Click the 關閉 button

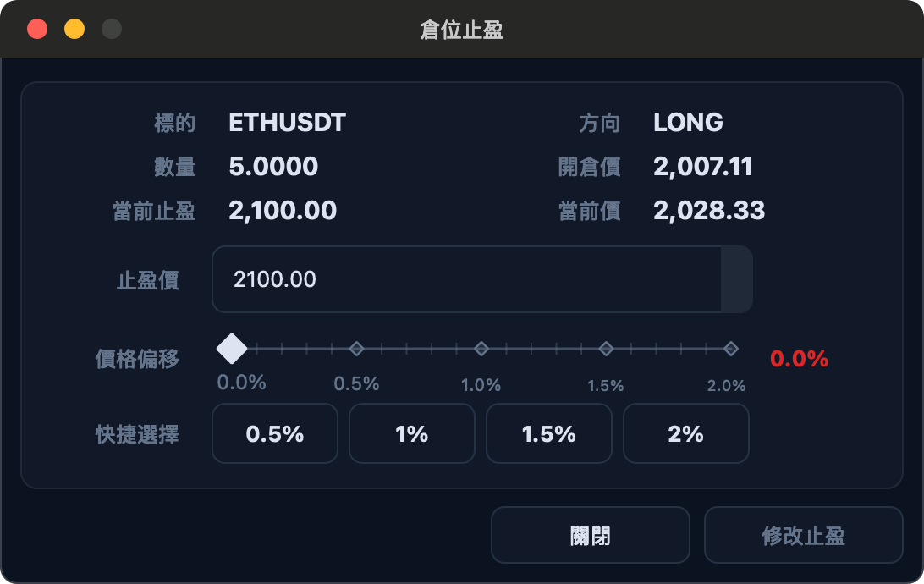591,535
